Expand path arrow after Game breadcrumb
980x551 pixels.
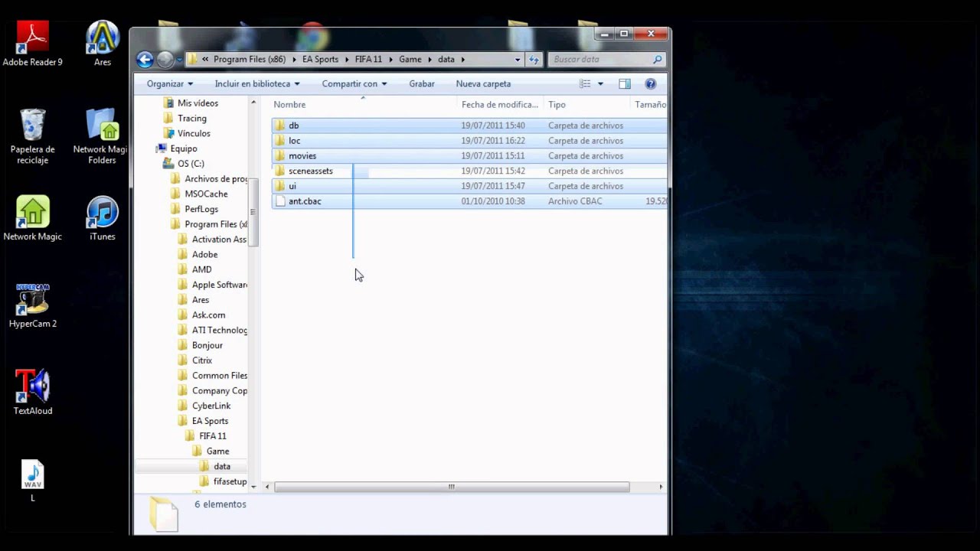(430, 59)
